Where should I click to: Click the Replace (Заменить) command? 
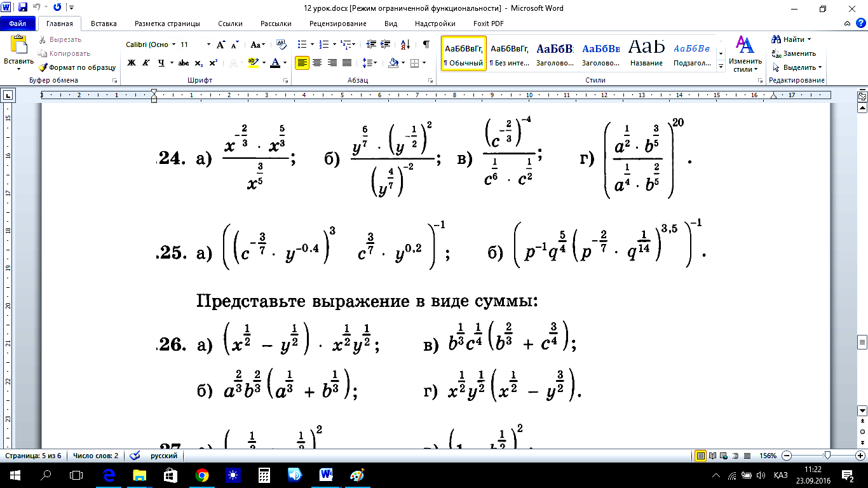coord(794,53)
